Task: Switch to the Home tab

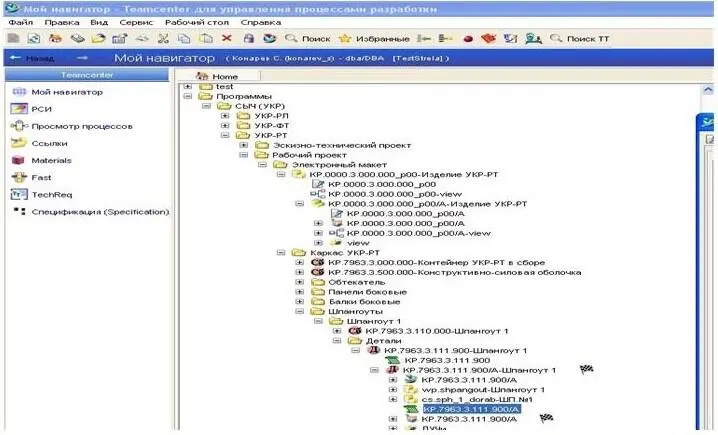Action: (x=218, y=76)
